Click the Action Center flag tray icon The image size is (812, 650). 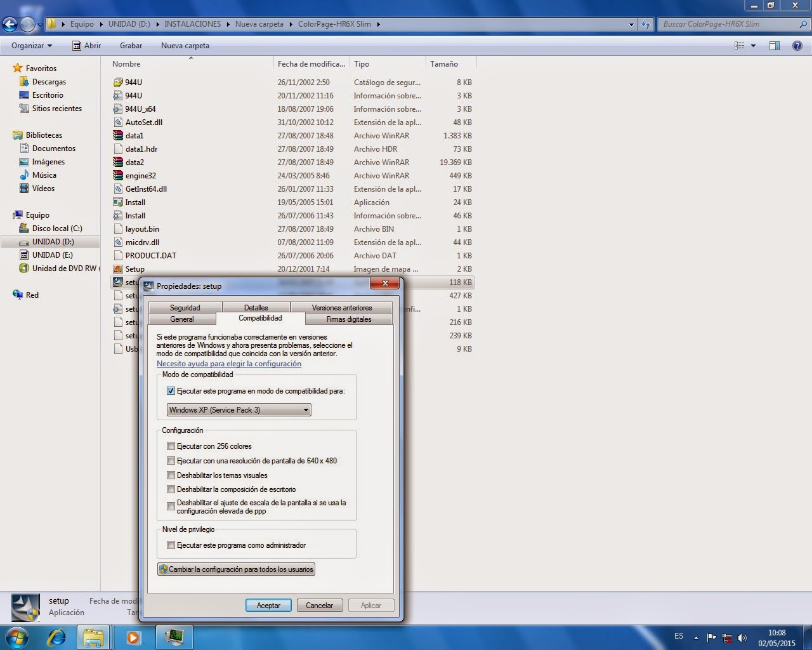712,638
